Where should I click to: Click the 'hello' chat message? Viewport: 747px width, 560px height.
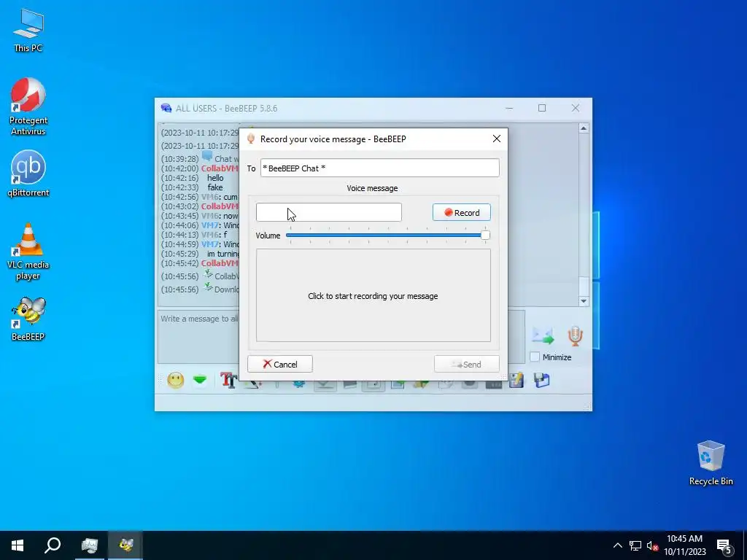pos(215,178)
